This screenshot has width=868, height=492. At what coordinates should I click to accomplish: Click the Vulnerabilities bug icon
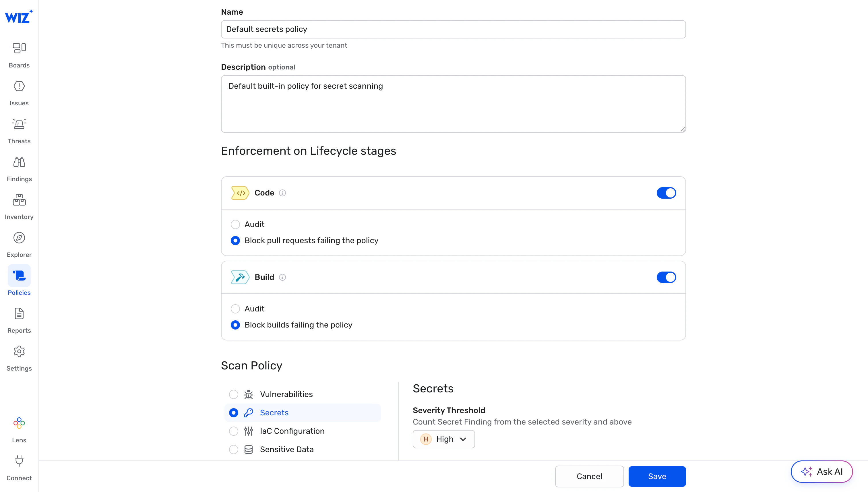[x=249, y=394]
